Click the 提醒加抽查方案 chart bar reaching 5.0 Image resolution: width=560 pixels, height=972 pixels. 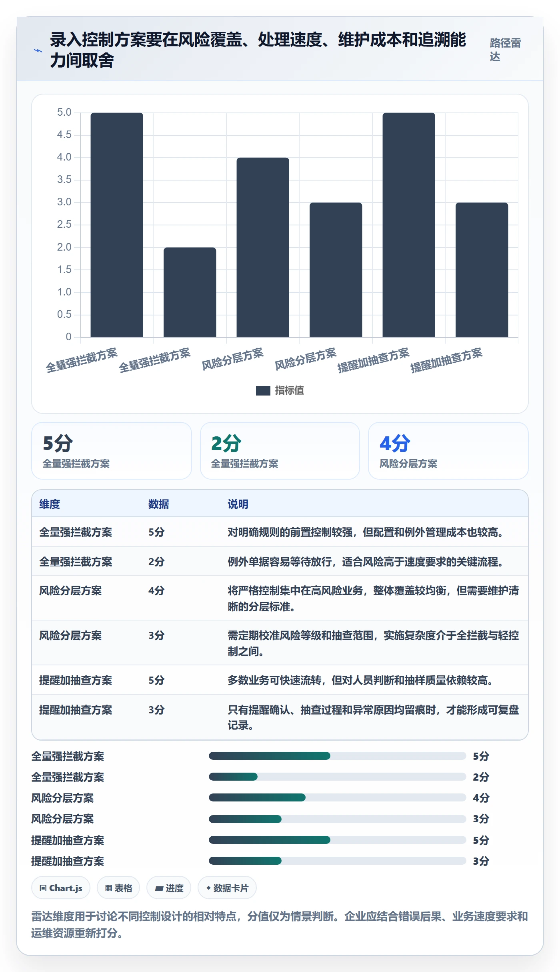[409, 225]
